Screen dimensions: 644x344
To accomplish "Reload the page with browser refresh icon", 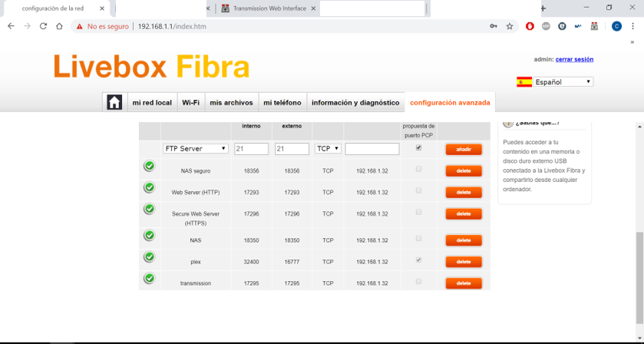I will tap(43, 26).
